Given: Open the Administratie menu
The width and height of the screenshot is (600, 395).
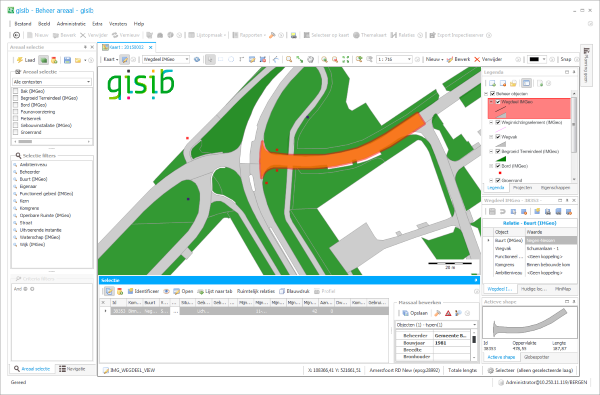Looking at the screenshot, I should click(71, 24).
